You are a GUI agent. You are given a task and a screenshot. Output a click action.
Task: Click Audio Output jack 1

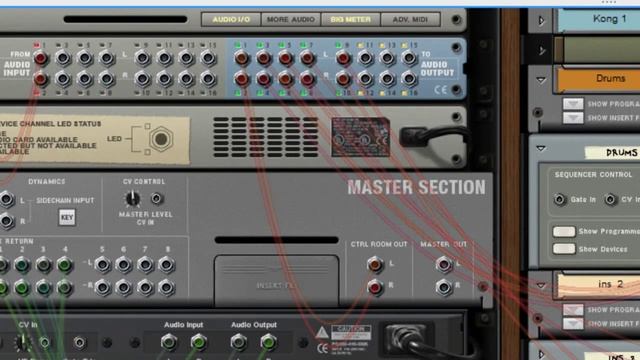241,58
